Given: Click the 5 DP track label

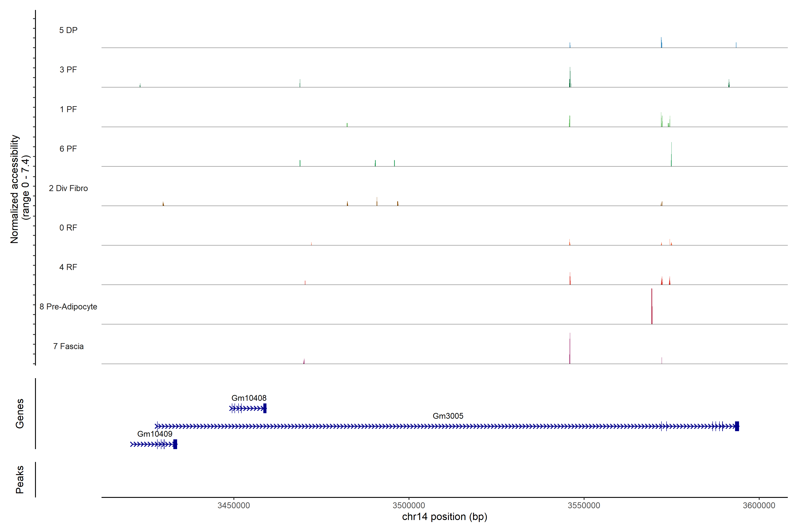Looking at the screenshot, I should (68, 30).
